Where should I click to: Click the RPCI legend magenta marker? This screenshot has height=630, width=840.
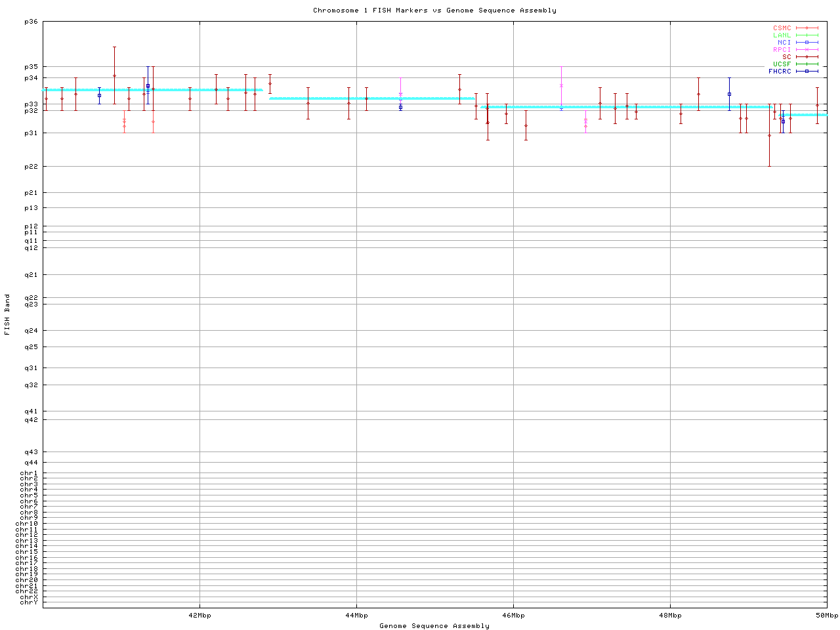[807, 50]
